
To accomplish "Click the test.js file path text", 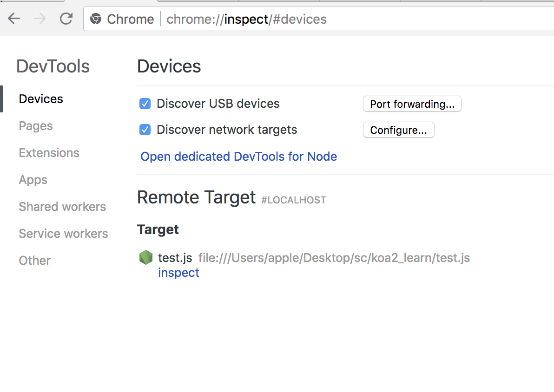I will [x=334, y=258].
